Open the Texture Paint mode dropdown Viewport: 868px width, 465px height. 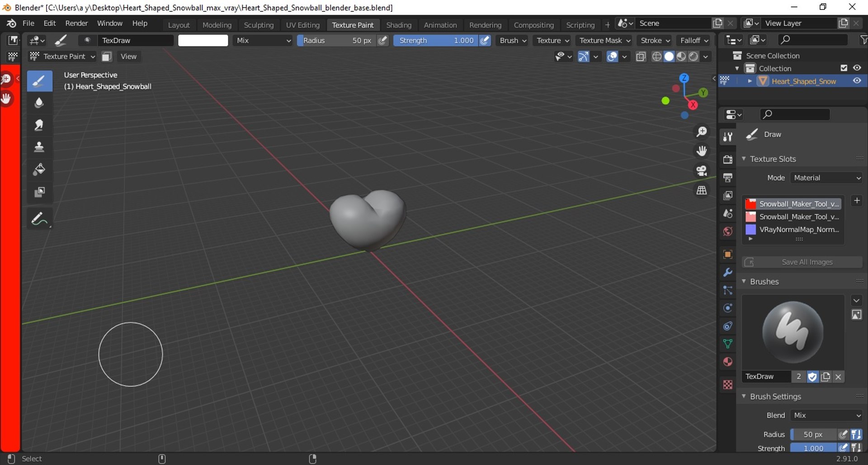coord(62,57)
